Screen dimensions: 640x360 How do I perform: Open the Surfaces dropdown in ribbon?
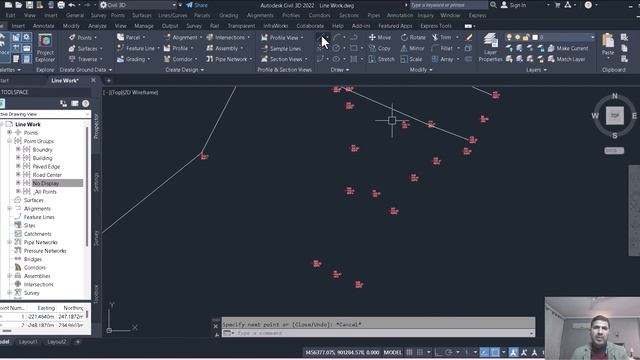pos(86,49)
